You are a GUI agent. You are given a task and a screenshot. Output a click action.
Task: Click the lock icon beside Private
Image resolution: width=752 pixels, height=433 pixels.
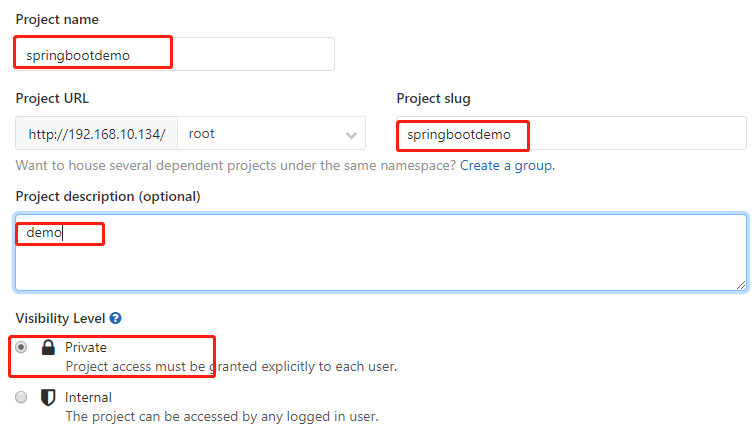pos(48,347)
